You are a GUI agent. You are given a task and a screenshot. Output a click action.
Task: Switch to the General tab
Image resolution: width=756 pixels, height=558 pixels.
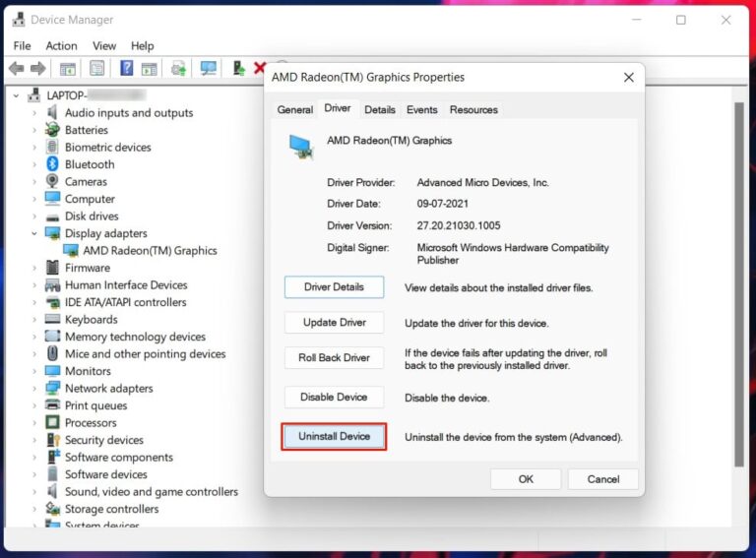pos(295,110)
